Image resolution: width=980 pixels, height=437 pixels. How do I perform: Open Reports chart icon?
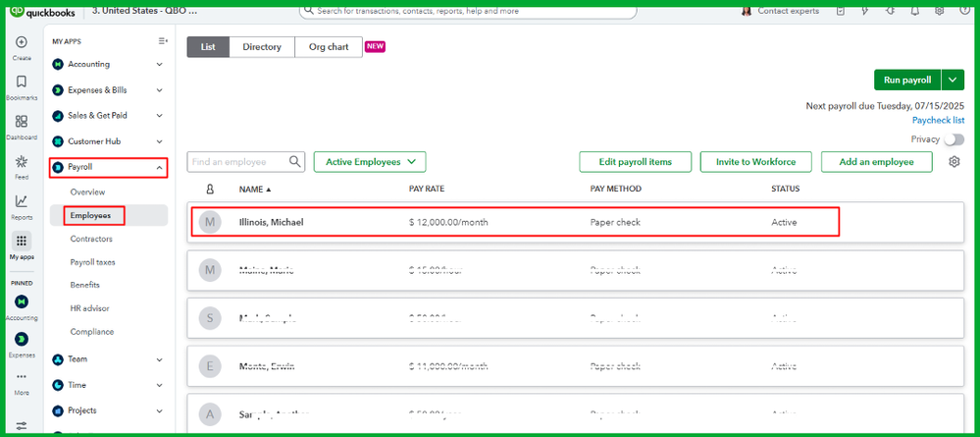pyautogui.click(x=22, y=201)
